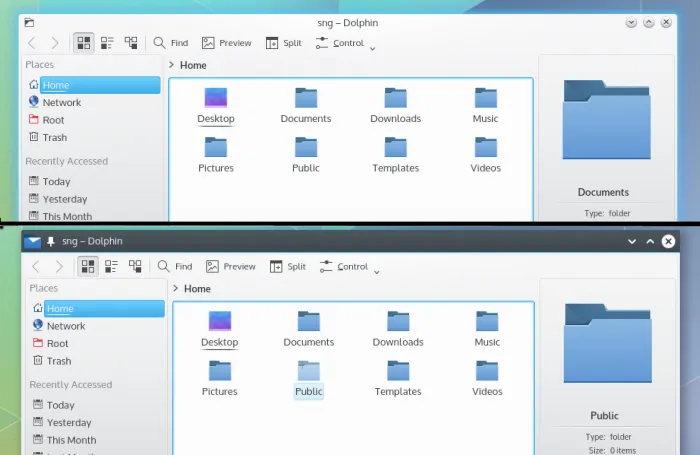Click forward arrow in lower window toolbar
The image size is (700, 455).
click(x=59, y=267)
